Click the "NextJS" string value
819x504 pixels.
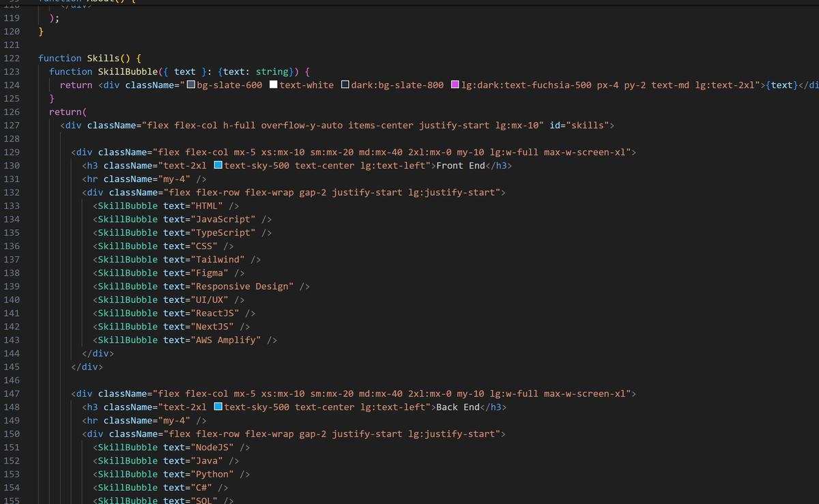(x=212, y=327)
